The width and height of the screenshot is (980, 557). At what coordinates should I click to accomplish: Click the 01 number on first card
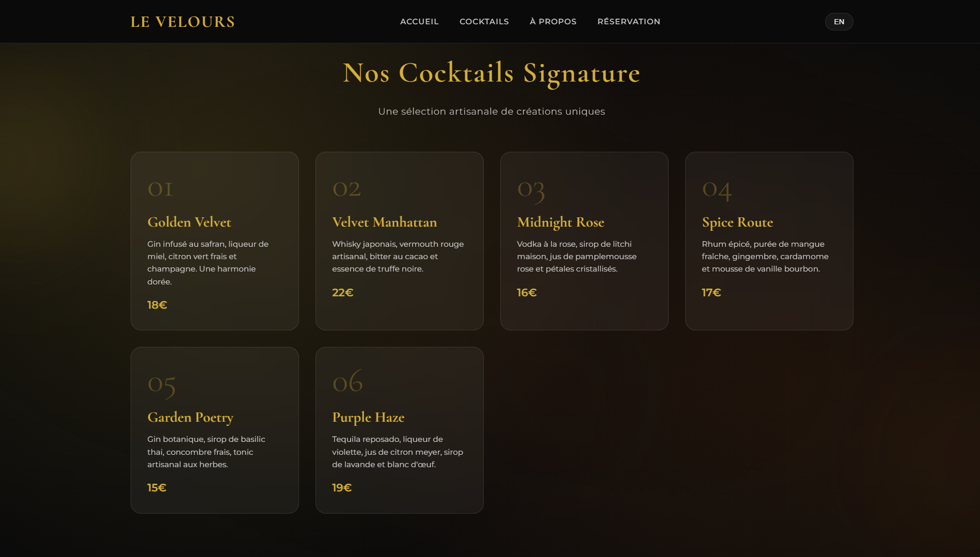click(161, 189)
